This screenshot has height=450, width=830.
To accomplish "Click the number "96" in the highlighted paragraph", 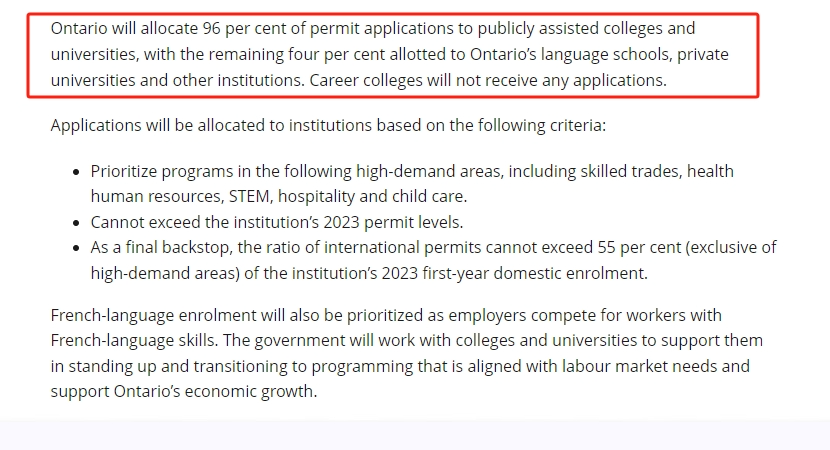I will [x=211, y=28].
